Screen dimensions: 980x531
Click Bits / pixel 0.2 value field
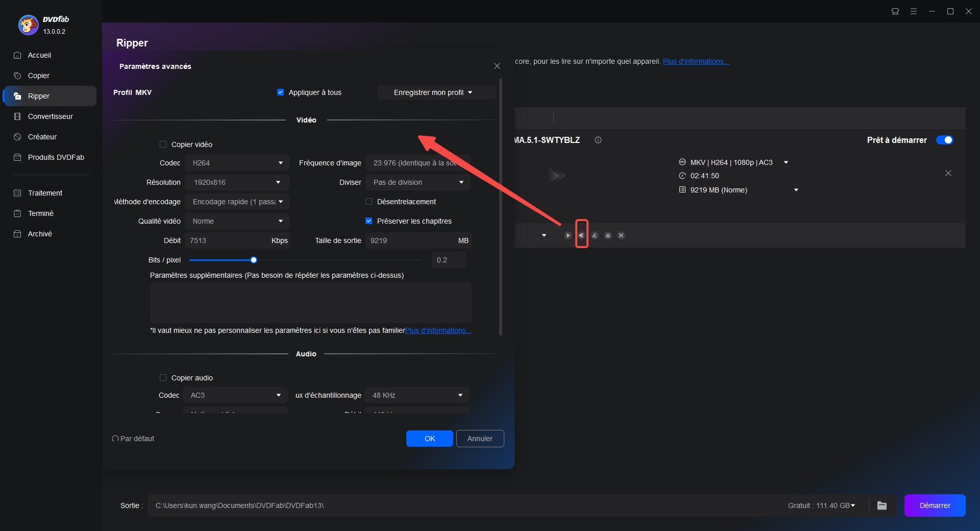pyautogui.click(x=449, y=260)
